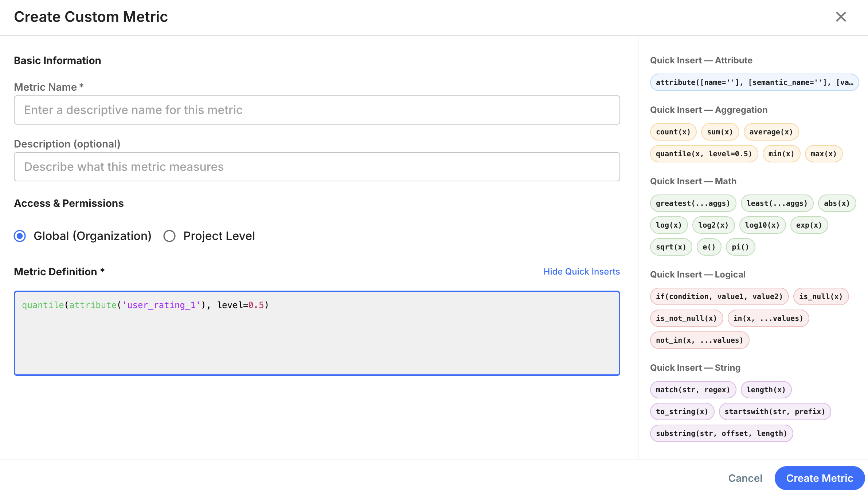Insert max(x) aggregation
Screen dimensions: 868x496
tap(824, 154)
